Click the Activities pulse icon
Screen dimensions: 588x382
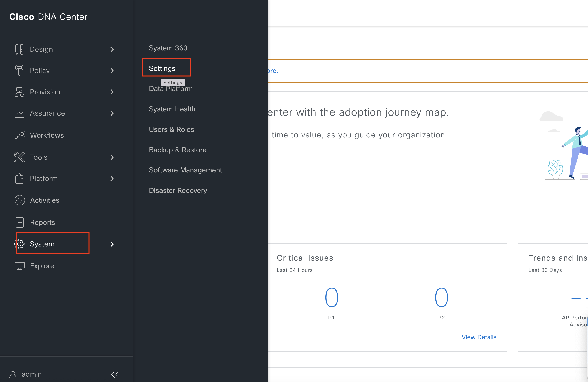tap(19, 200)
